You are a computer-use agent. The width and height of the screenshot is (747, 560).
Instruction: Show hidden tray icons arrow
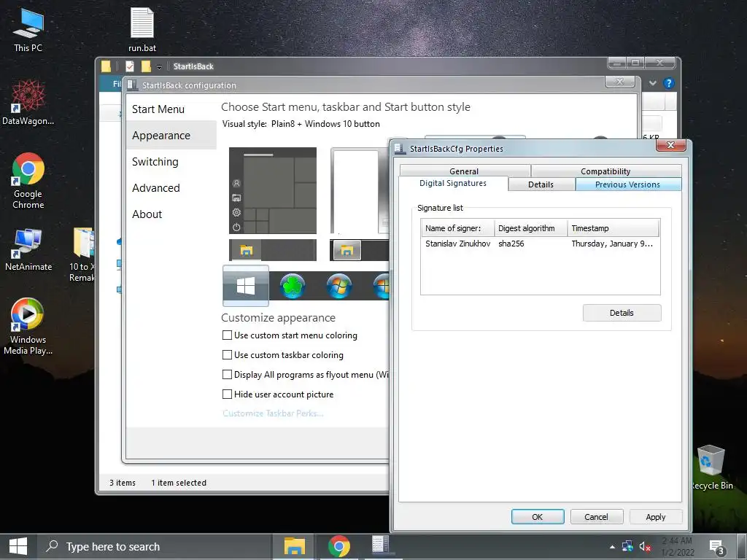point(612,547)
